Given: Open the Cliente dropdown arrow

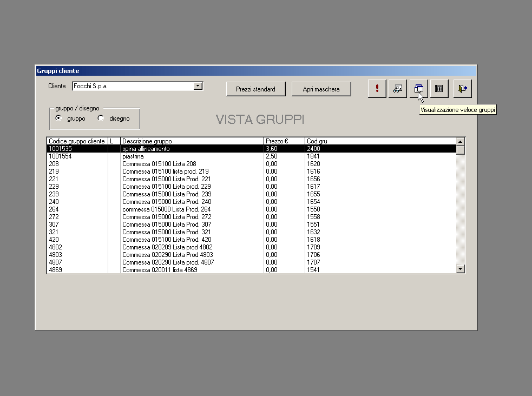Looking at the screenshot, I should pyautogui.click(x=198, y=86).
